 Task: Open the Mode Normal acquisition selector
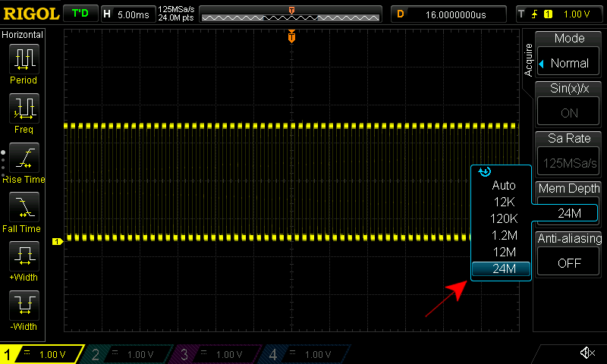(x=568, y=63)
